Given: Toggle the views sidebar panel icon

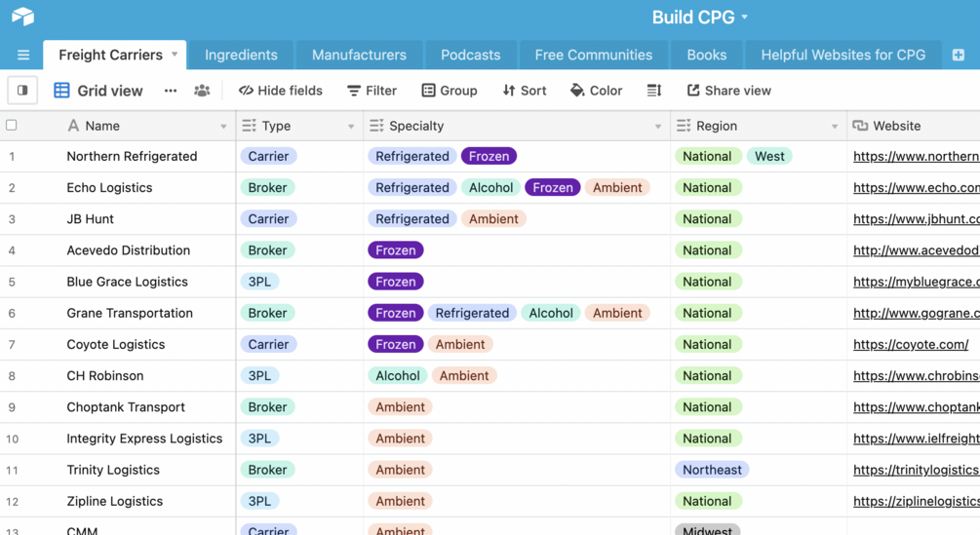Looking at the screenshot, I should tap(22, 91).
